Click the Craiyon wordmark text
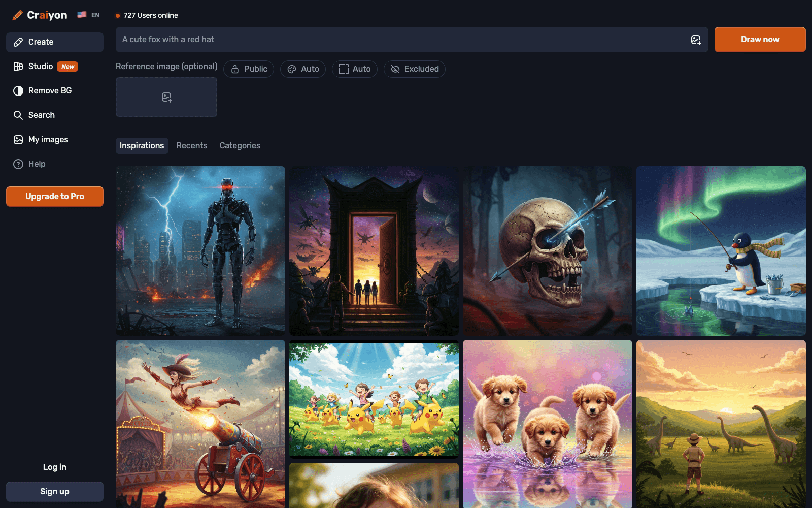 coord(47,15)
